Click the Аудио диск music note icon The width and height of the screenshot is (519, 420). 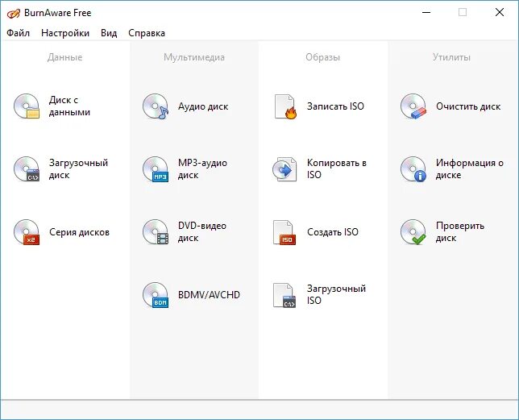[156, 106]
